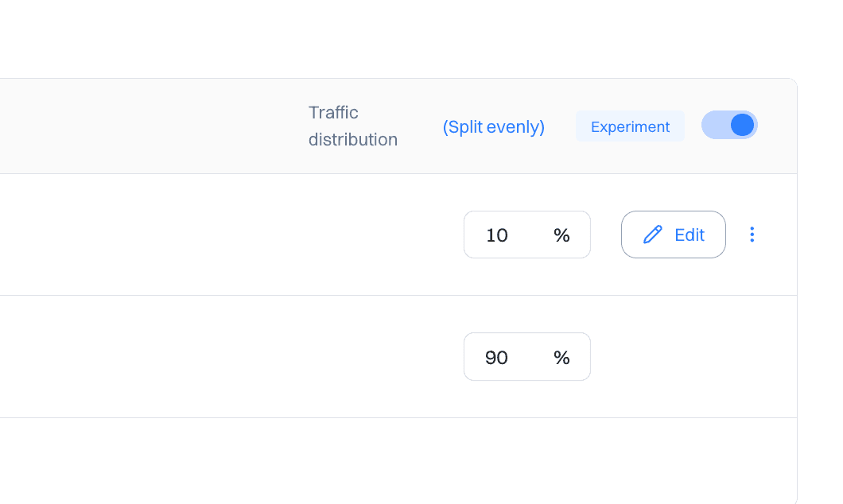Click the blue knob of the toggle

coord(742,126)
